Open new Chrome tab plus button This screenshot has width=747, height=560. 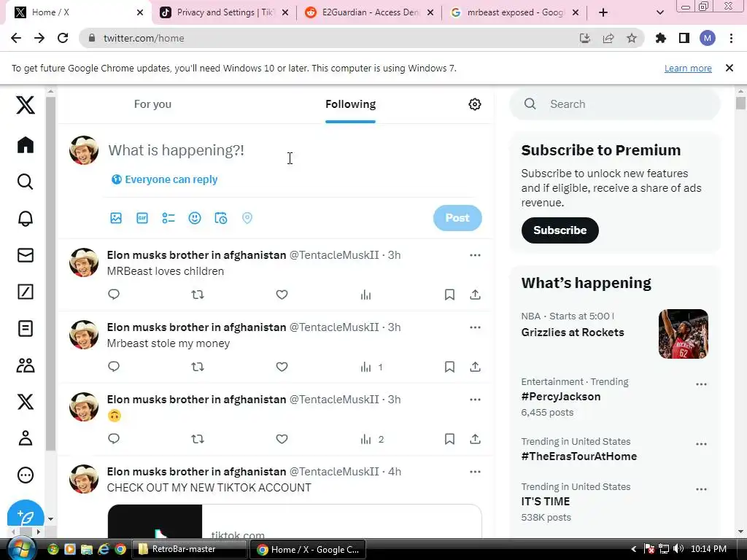pyautogui.click(x=603, y=12)
